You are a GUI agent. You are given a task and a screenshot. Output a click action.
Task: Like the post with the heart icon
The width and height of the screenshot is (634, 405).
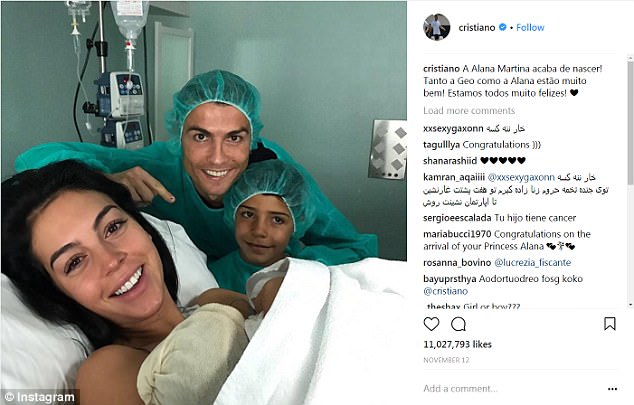[431, 324]
